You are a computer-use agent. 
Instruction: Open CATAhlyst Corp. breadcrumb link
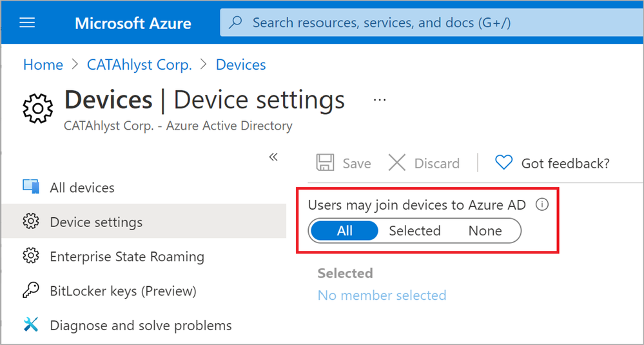pos(139,64)
